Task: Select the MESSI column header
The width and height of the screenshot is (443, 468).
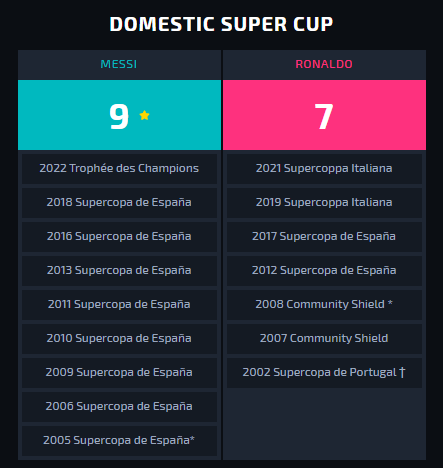Action: click(119, 65)
